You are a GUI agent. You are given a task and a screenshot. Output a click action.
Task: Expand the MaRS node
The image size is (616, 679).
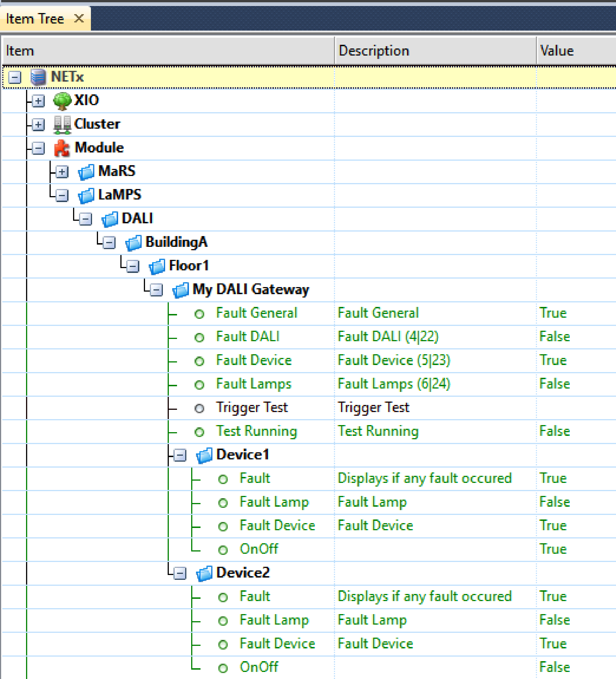pos(62,172)
